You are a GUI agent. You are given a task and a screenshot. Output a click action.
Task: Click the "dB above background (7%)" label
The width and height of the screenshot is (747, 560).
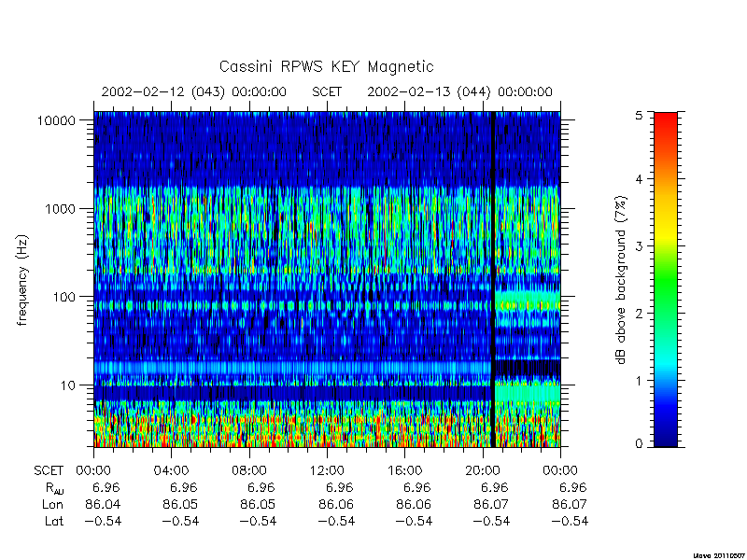tap(621, 280)
